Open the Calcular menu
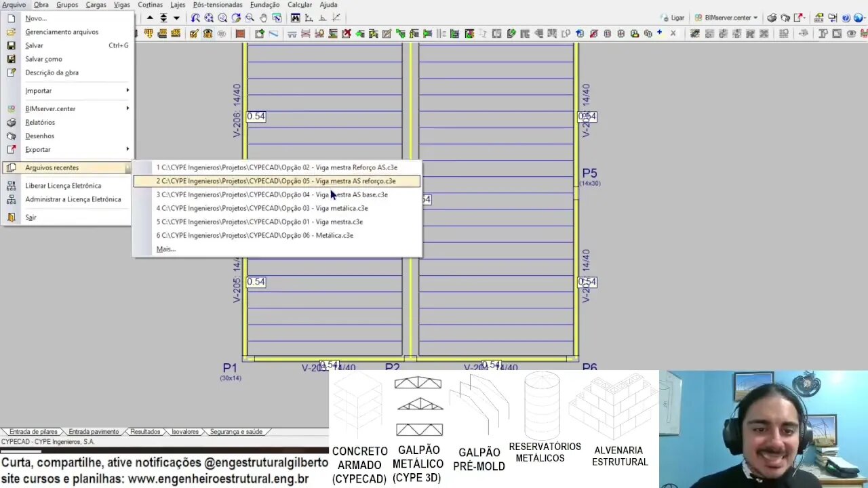Screen dimensions: 868x488 click(x=300, y=5)
